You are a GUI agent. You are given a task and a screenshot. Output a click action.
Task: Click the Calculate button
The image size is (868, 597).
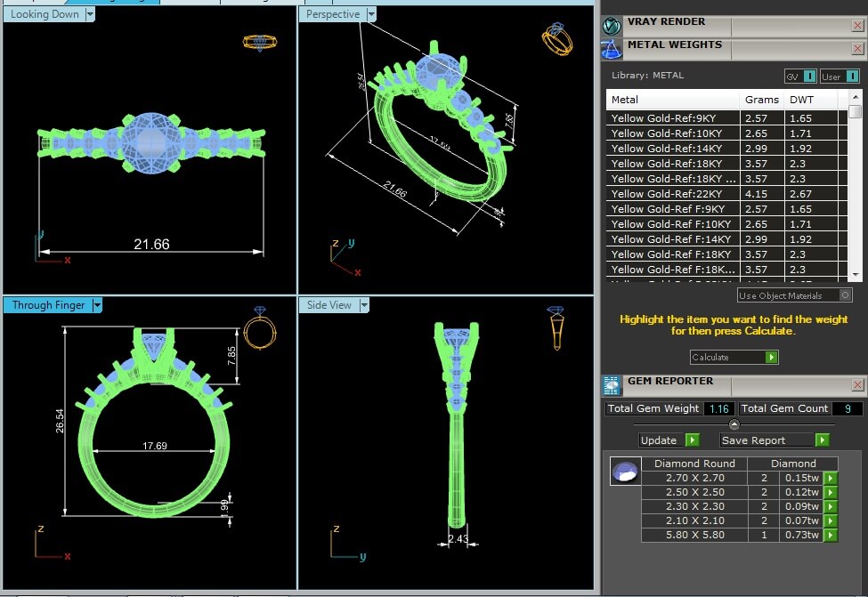coord(734,357)
